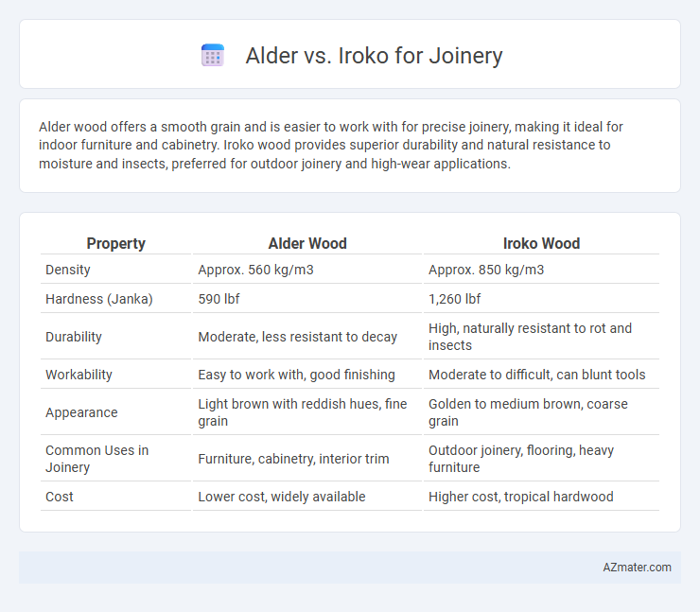Click 'Furniture, cabinetry, interior trim' cell
This screenshot has width=700, height=612.
tap(293, 459)
